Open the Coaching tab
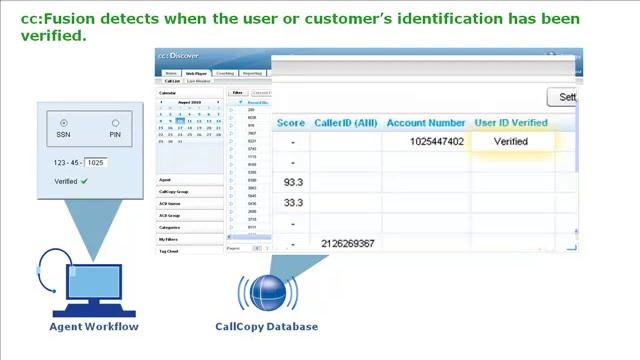This screenshot has height=360, width=640. pos(225,73)
